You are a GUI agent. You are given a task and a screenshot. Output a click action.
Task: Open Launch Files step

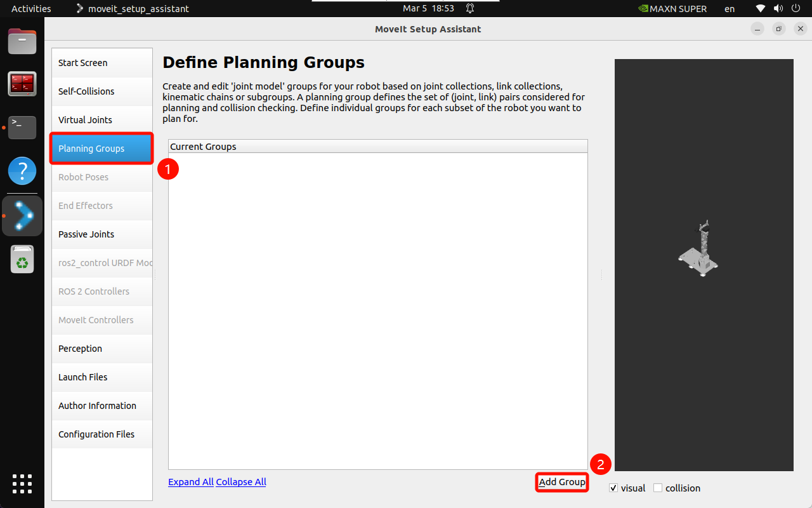[102, 377]
